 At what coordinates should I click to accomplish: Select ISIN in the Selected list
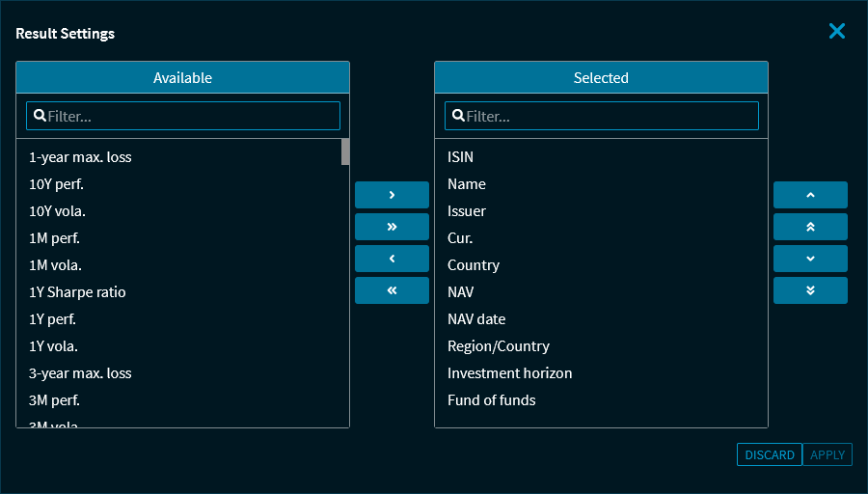point(461,157)
